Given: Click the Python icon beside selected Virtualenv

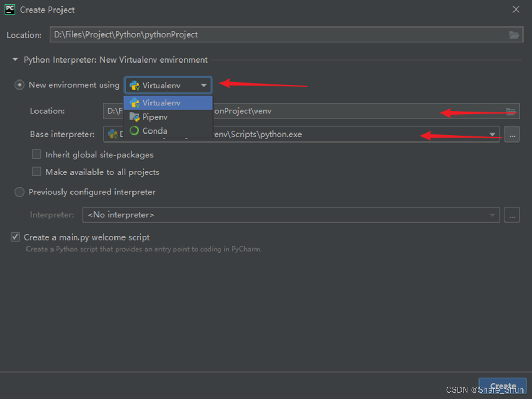Looking at the screenshot, I should click(x=135, y=85).
